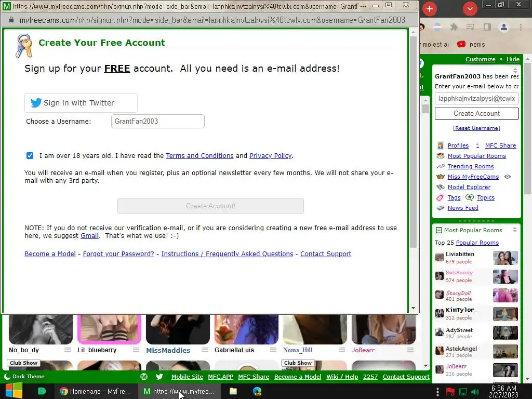Open the browser profile avatar icon
This screenshot has height=399, width=532.
point(504,27)
